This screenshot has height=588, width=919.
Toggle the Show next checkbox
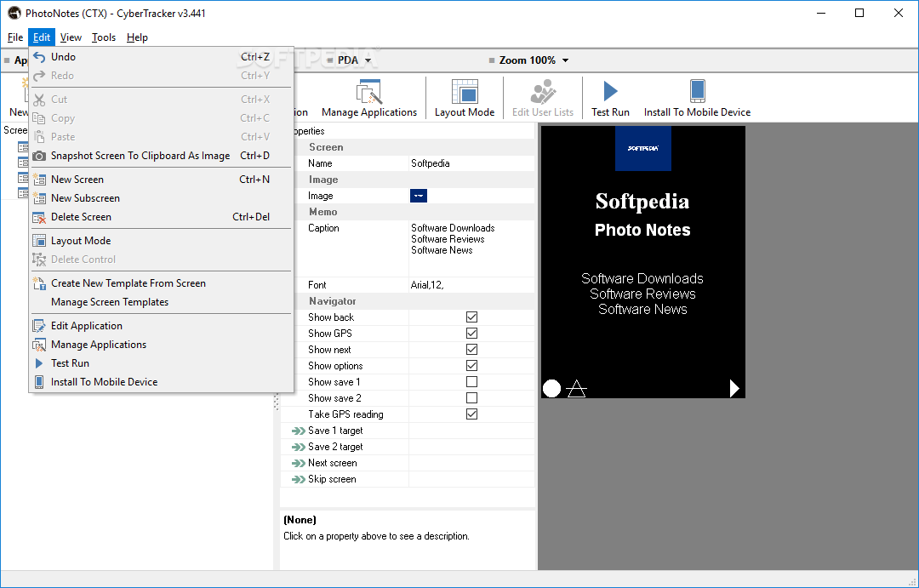coord(471,350)
